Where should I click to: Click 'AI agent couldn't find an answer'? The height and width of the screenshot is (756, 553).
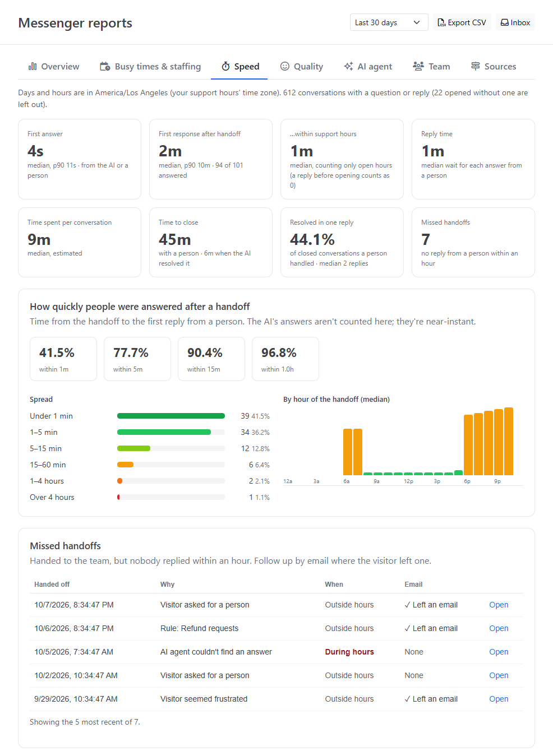pos(216,652)
